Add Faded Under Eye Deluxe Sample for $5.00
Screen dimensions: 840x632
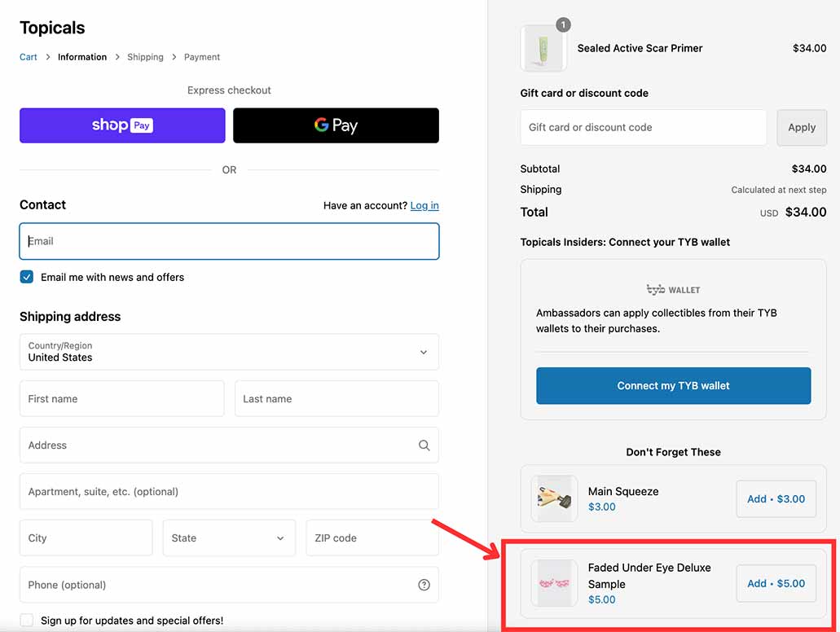pyautogui.click(x=776, y=583)
